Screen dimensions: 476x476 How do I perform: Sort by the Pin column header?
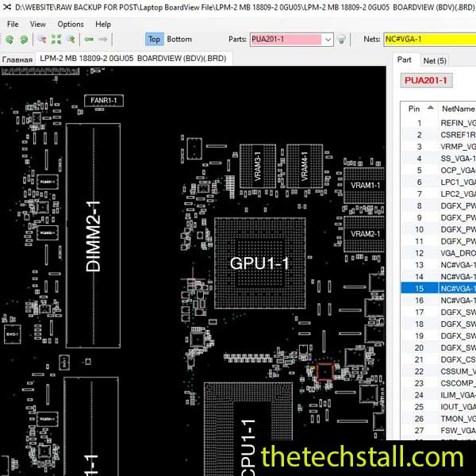coord(419,109)
